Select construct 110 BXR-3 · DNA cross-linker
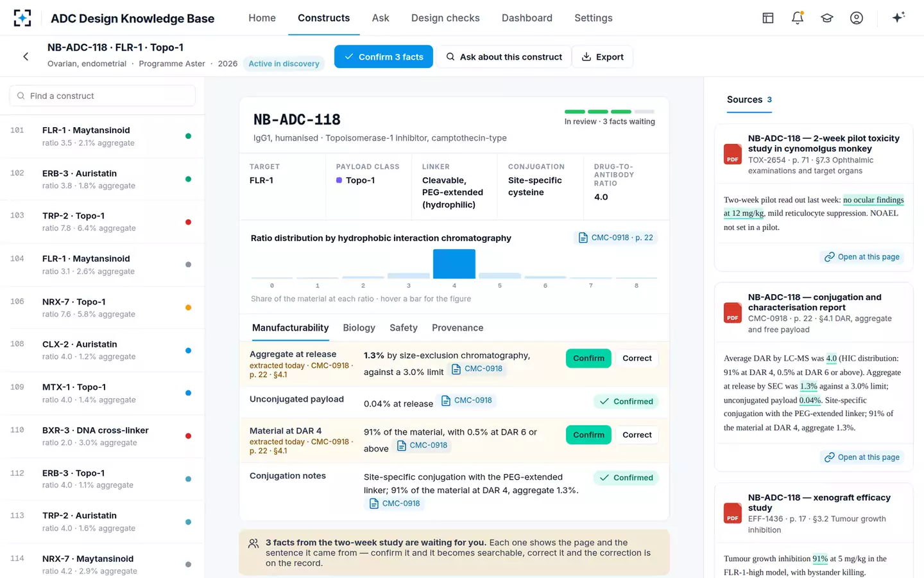This screenshot has height=578, width=924. (103, 436)
